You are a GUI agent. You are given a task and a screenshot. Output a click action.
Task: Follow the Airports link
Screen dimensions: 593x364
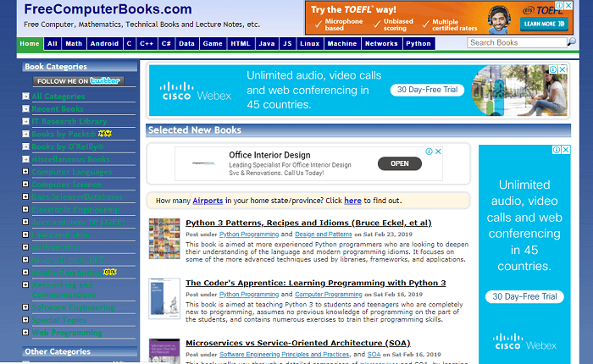(x=208, y=201)
